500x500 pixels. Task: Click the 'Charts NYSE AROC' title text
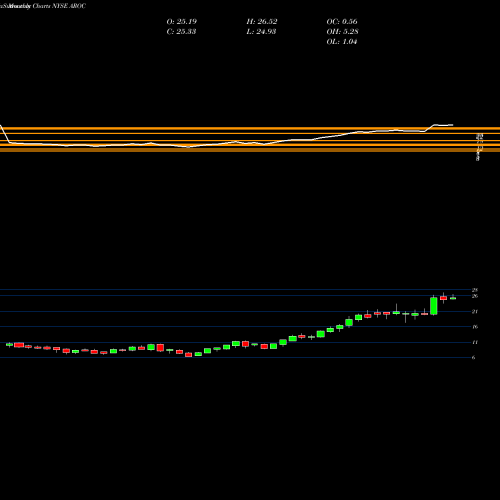click(59, 6)
